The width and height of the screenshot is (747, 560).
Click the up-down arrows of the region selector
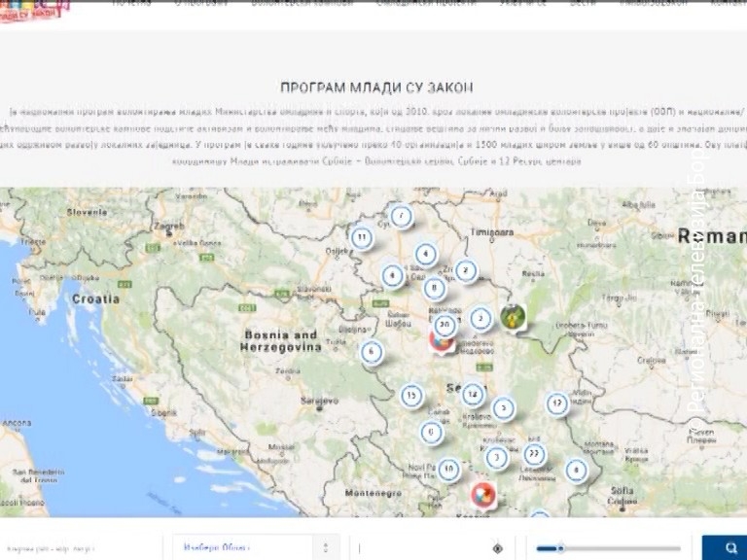coord(326,547)
